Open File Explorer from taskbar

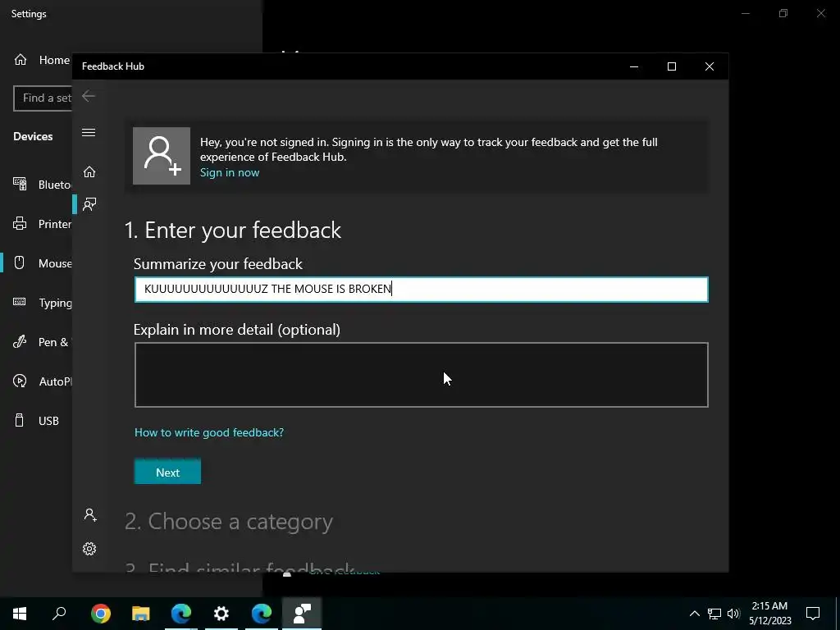141,614
